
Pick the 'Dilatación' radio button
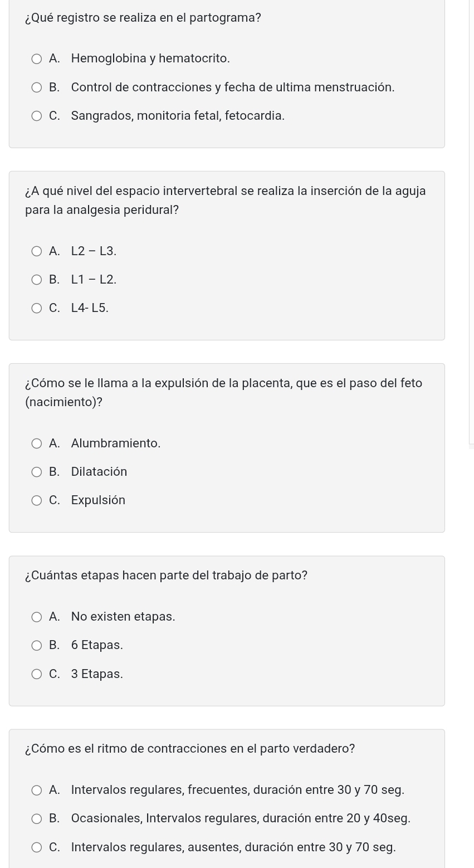[37, 472]
